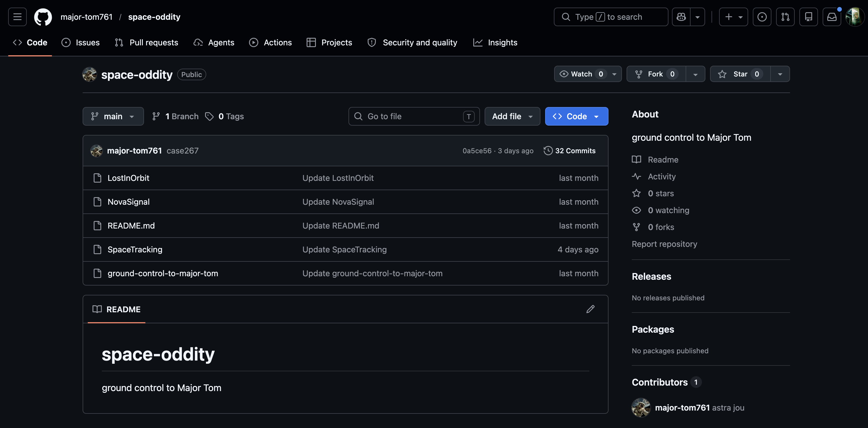The width and height of the screenshot is (868, 428).
Task: Open the Insights tab
Action: point(495,42)
